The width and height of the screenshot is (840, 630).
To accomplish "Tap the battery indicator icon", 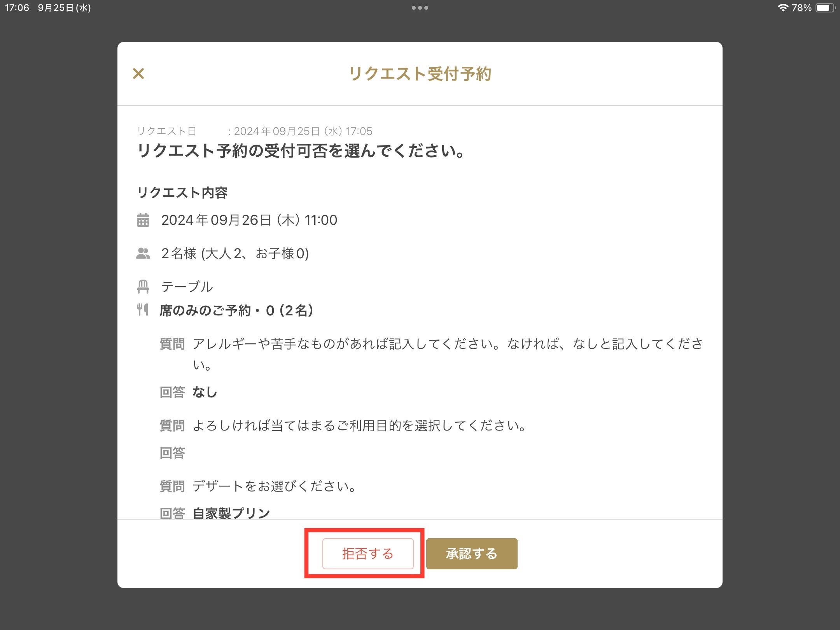I will [825, 8].
